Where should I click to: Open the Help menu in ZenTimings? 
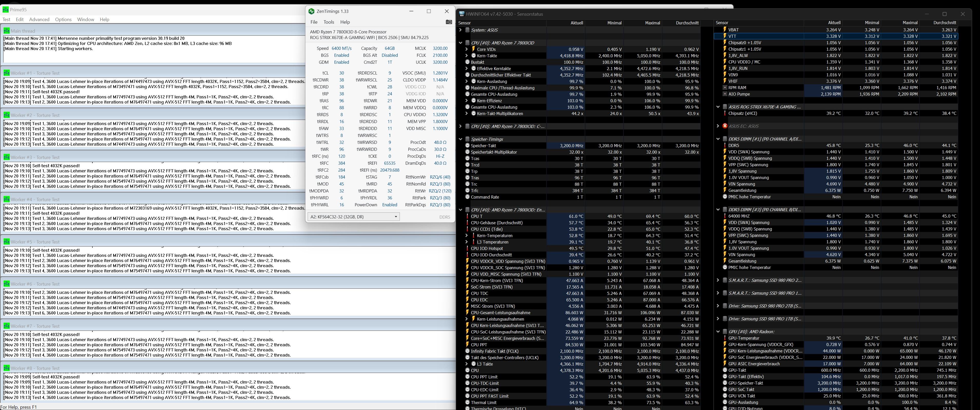click(x=345, y=22)
